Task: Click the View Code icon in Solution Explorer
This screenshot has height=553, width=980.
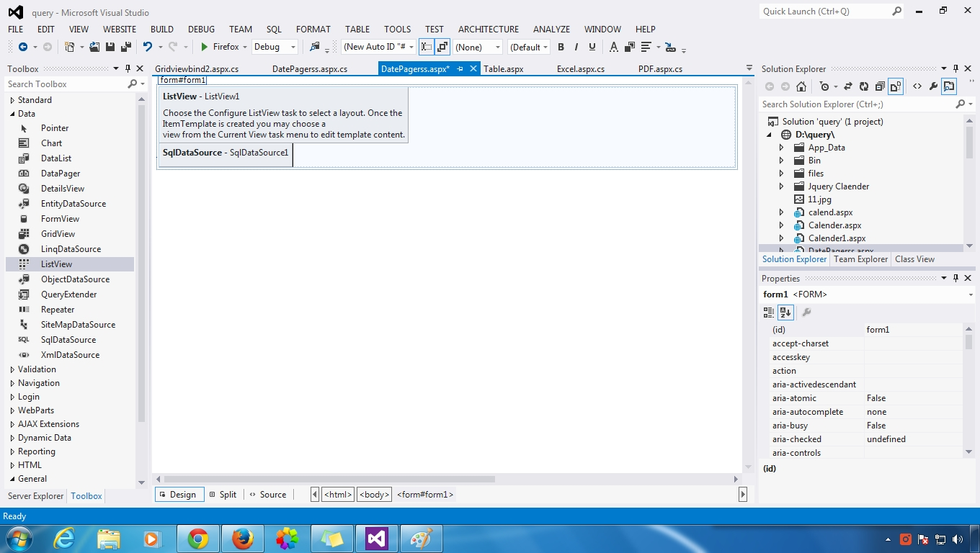Action: pyautogui.click(x=917, y=86)
